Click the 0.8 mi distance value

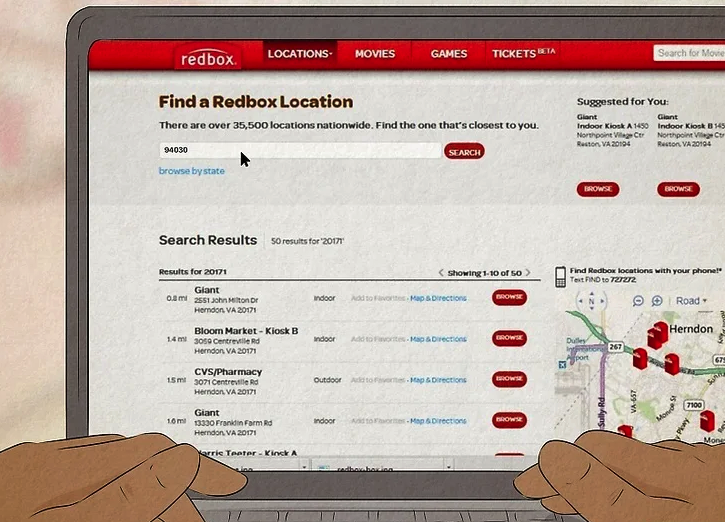[177, 298]
